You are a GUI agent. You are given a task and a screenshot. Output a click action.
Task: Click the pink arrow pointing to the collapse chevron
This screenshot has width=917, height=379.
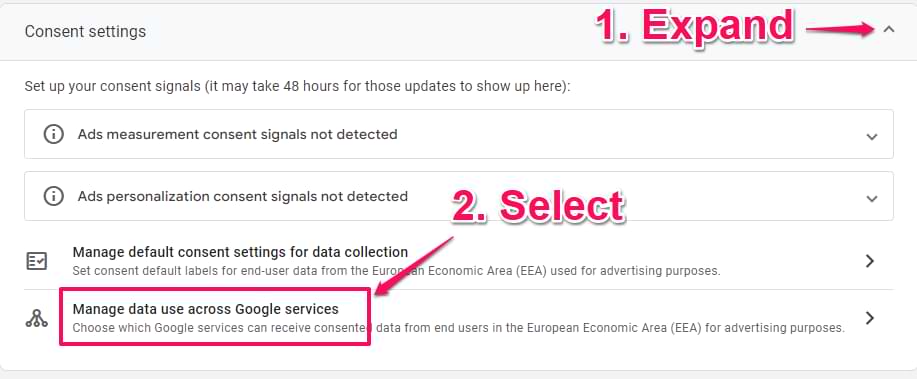point(840,29)
